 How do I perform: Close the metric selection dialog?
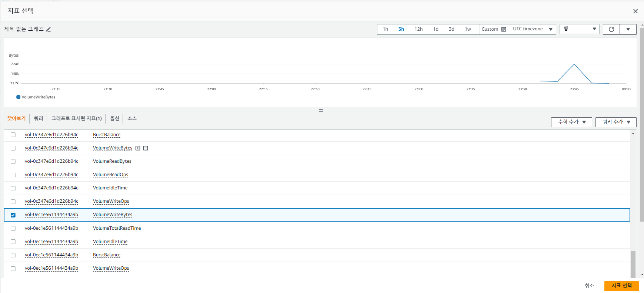pos(635,11)
